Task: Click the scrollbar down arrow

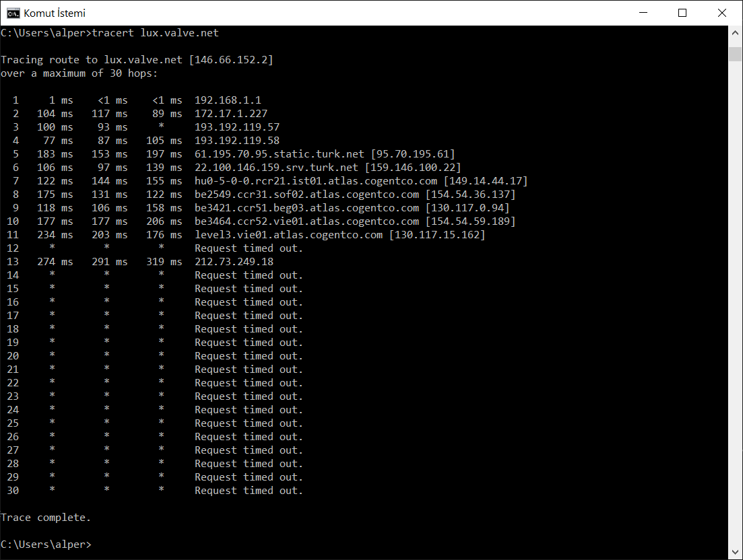Action: coord(735,552)
